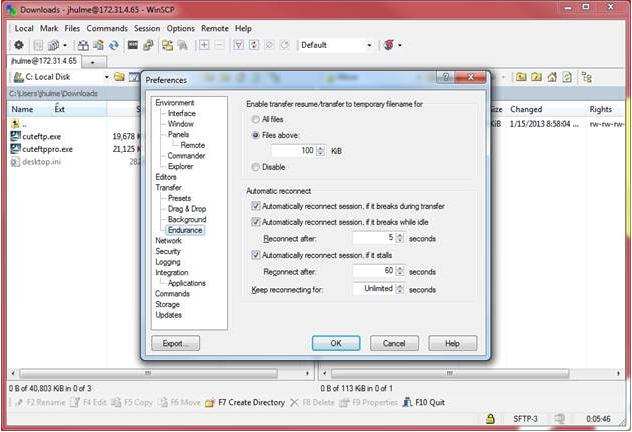The image size is (632, 432).
Task: Click the F10 Quit icon
Action: 406,402
